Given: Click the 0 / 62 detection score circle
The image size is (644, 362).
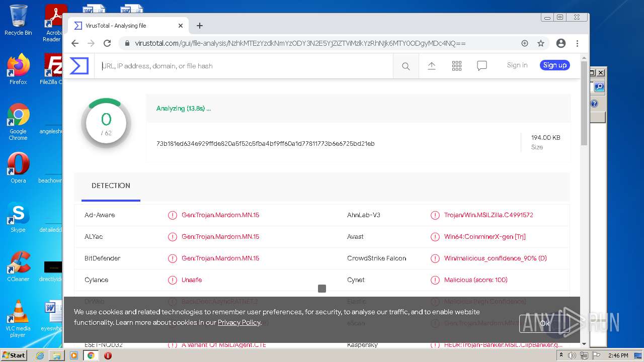Looking at the screenshot, I should pos(106,123).
